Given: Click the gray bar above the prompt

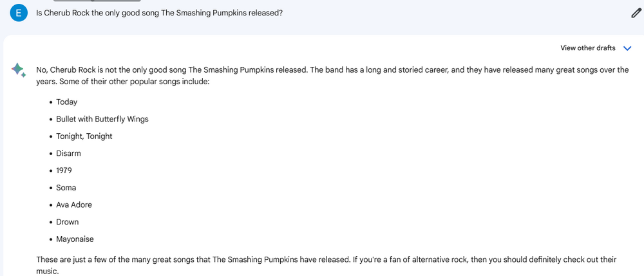Looking at the screenshot, I should pos(97,1).
